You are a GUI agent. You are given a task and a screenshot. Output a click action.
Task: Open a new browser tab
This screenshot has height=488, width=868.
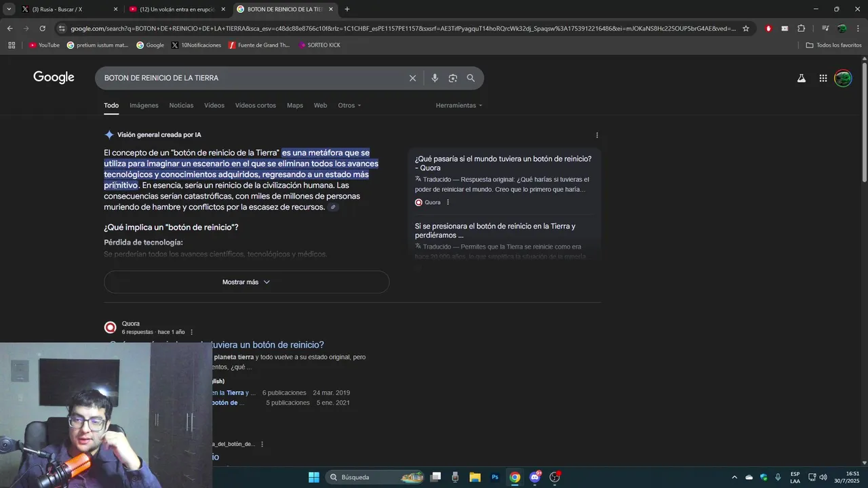pos(347,9)
